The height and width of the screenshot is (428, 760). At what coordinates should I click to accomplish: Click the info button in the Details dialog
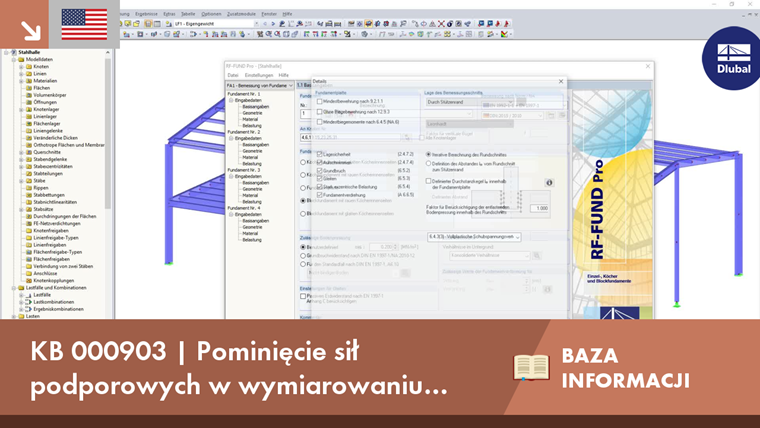[x=549, y=183]
